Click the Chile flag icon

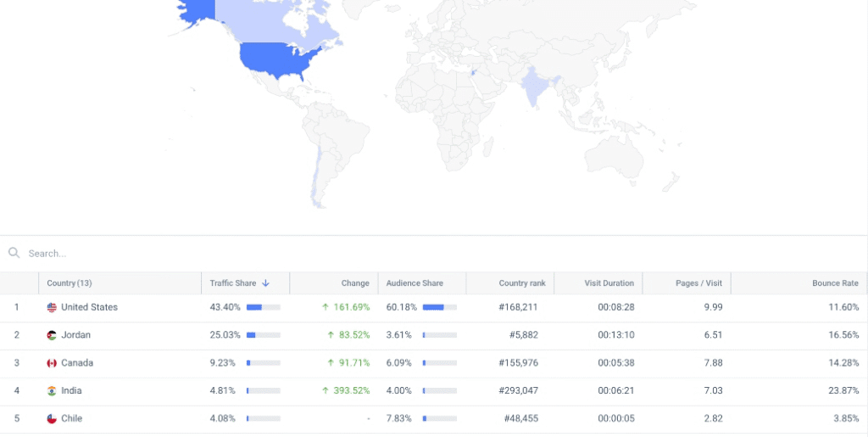click(x=52, y=419)
